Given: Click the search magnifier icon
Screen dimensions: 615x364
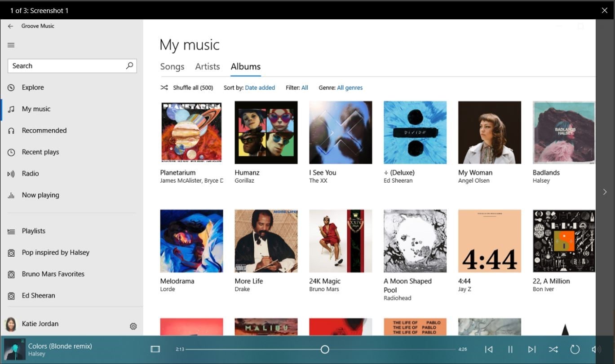Looking at the screenshot, I should pyautogui.click(x=129, y=66).
